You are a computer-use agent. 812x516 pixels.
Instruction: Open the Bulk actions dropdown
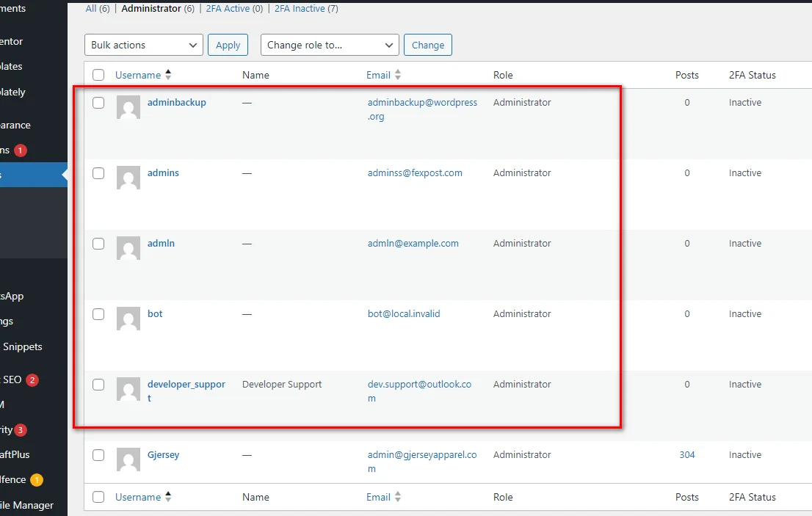pyautogui.click(x=143, y=45)
